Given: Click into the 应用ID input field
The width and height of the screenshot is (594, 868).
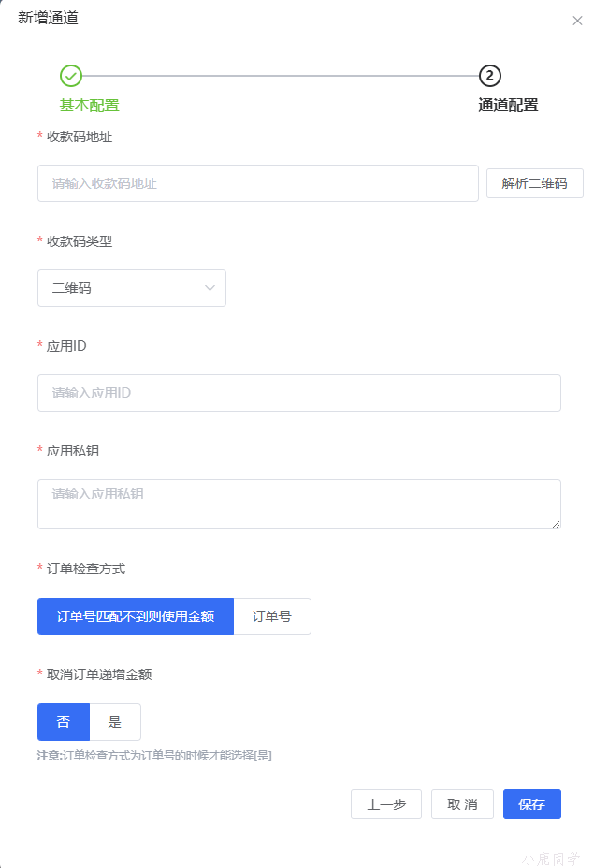Looking at the screenshot, I should (298, 393).
